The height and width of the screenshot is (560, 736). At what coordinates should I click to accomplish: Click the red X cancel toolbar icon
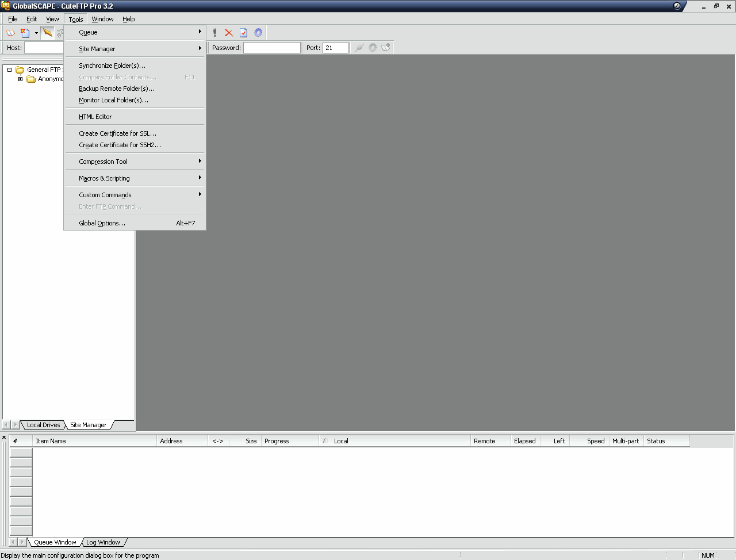(x=229, y=33)
